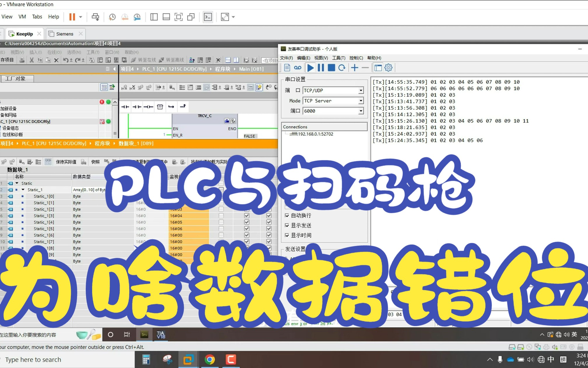Open the settings gear in serial assistant
The height and width of the screenshot is (368, 588).
pyautogui.click(x=388, y=68)
